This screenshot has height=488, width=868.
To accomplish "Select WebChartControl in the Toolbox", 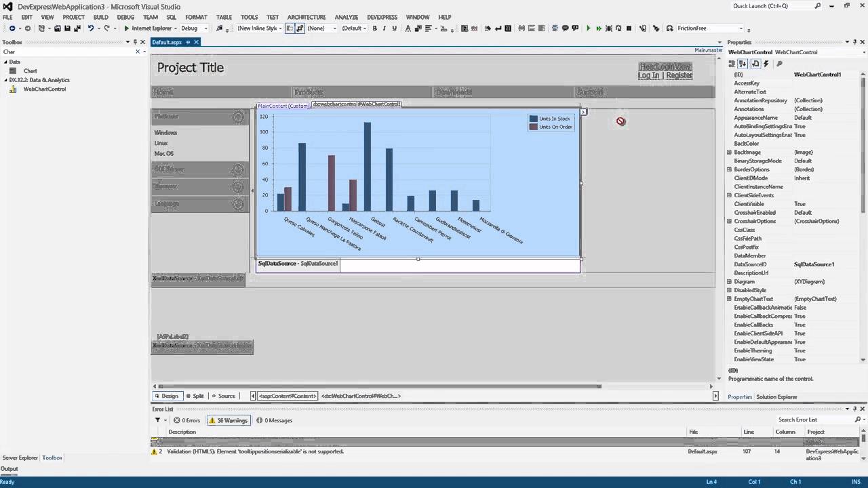I will (45, 89).
